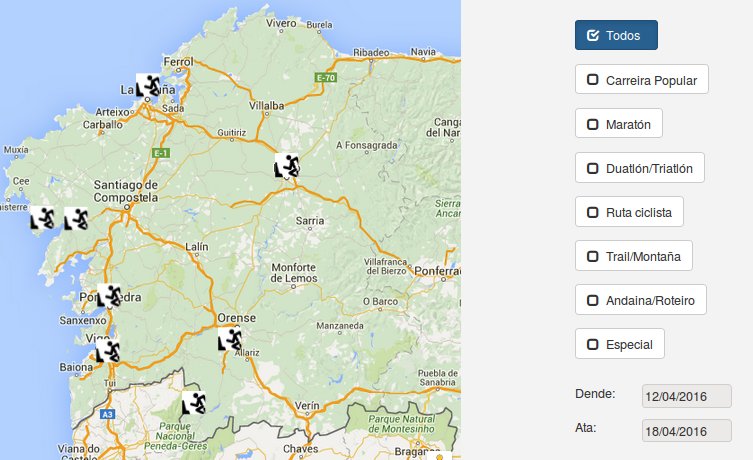
Task: Click the Villafranca del Bierzo map label
Action: pos(386,266)
